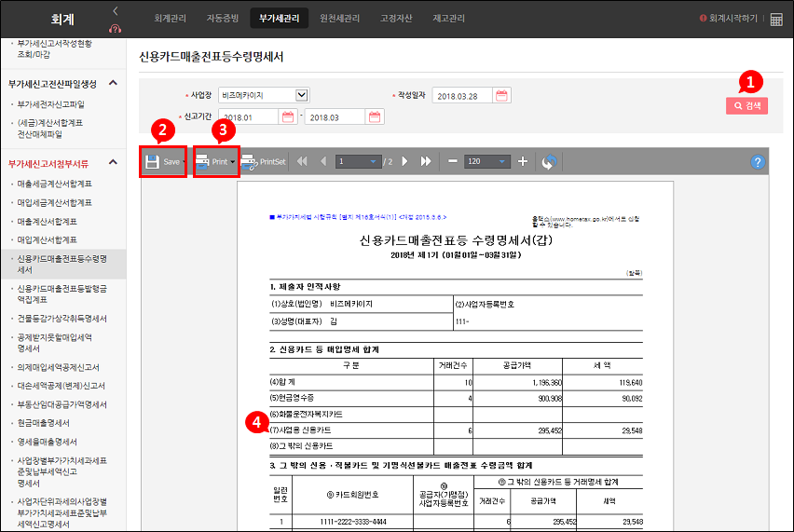Click (5)현금영수증 row label

click(x=292, y=398)
